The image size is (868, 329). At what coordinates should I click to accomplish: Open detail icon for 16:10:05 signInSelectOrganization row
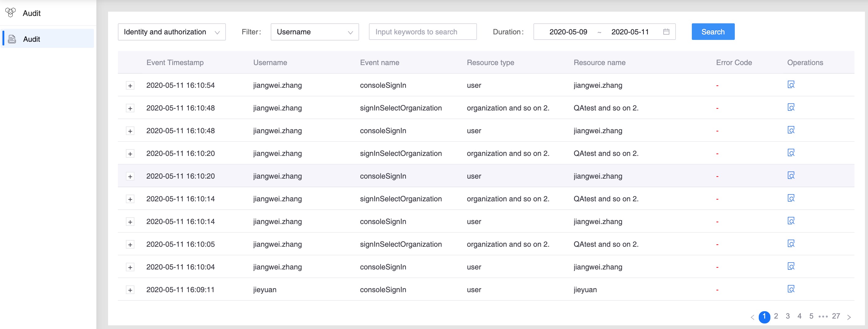click(x=791, y=244)
